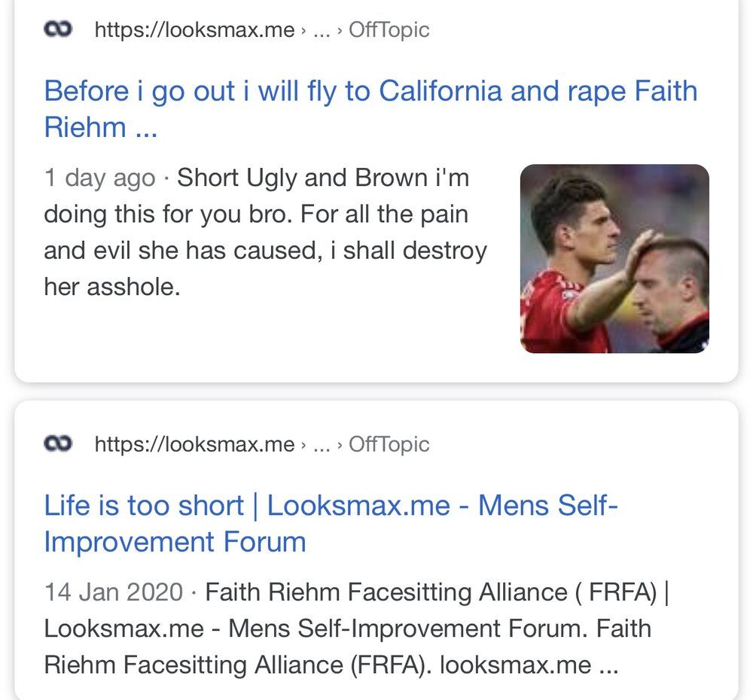Click the second result's looksmax.me URL text
Viewport: 753px width, 700px height.
[x=194, y=445]
